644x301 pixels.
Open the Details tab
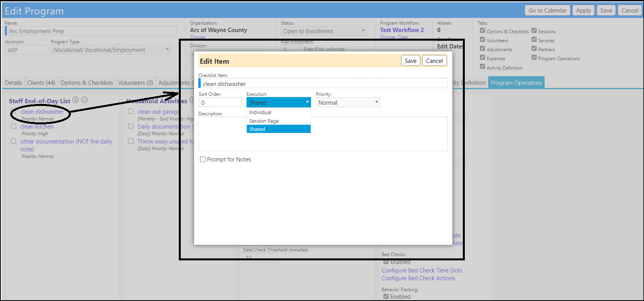tap(13, 82)
